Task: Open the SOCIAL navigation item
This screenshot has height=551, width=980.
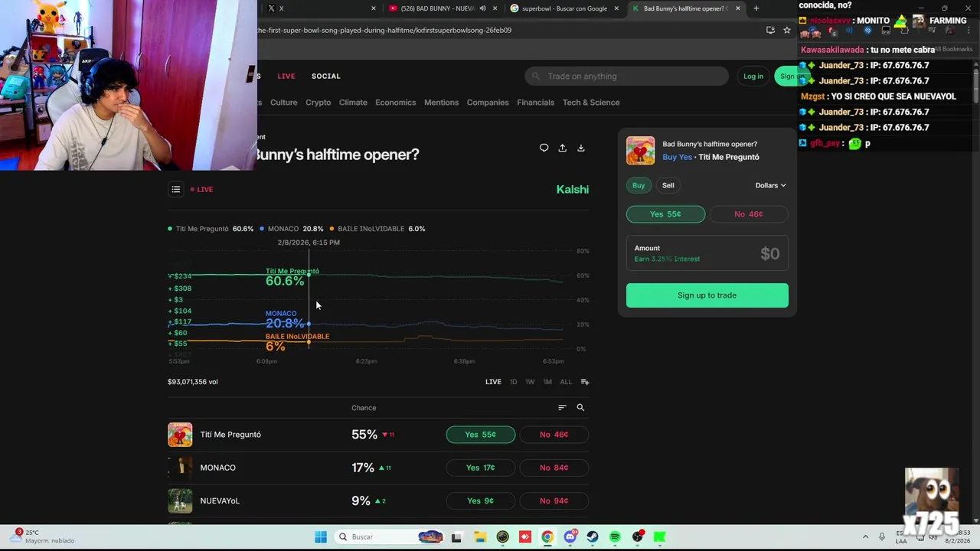Action: coord(325,76)
